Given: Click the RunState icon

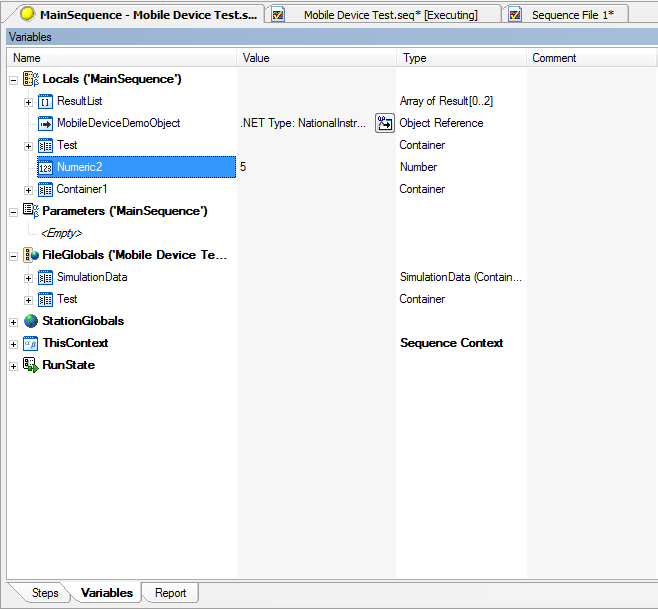Looking at the screenshot, I should click(x=30, y=365).
